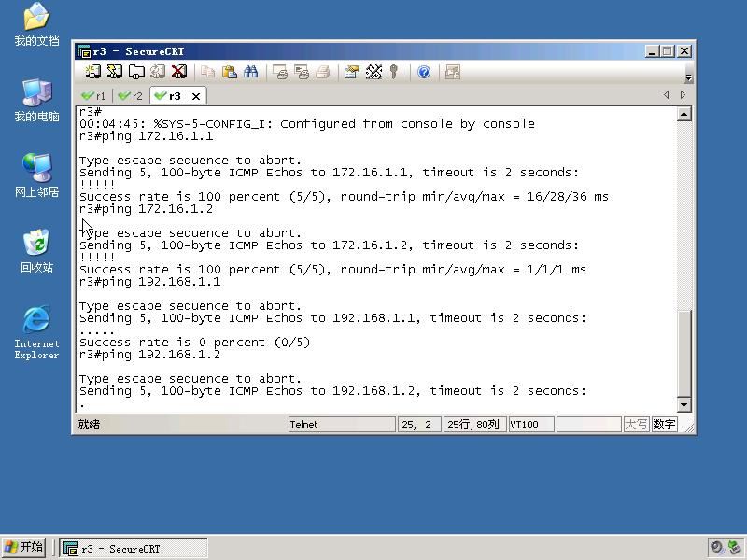Minimize the SecureCRT window

(652, 51)
